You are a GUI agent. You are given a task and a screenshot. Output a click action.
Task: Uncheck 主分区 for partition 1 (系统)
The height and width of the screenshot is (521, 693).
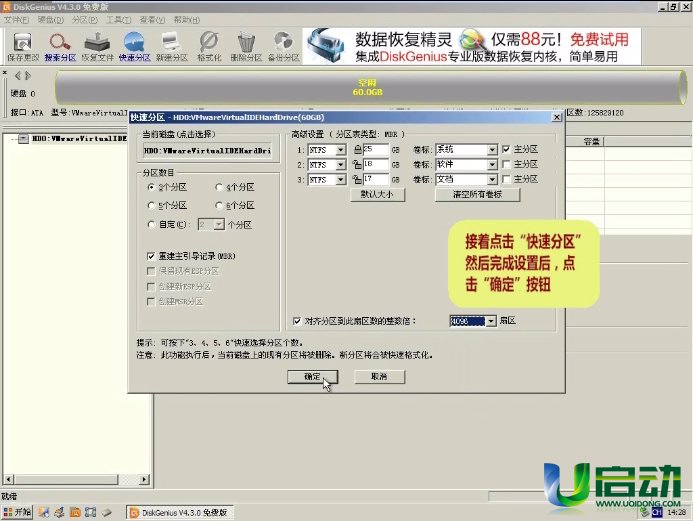coord(506,149)
